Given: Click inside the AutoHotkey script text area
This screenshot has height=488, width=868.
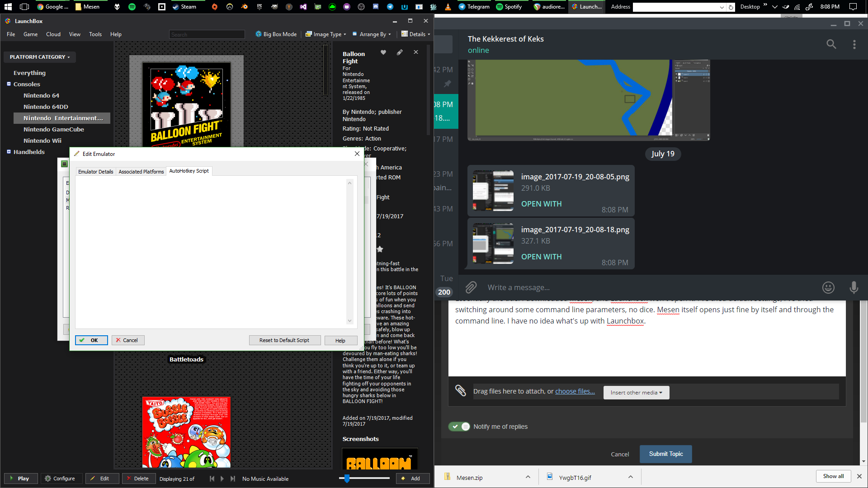Looking at the screenshot, I should 211,252.
